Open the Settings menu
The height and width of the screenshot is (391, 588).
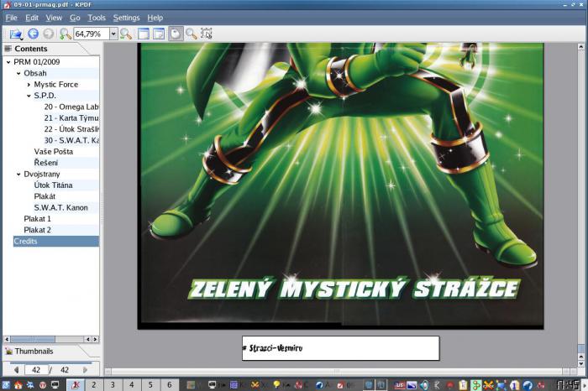(x=126, y=18)
